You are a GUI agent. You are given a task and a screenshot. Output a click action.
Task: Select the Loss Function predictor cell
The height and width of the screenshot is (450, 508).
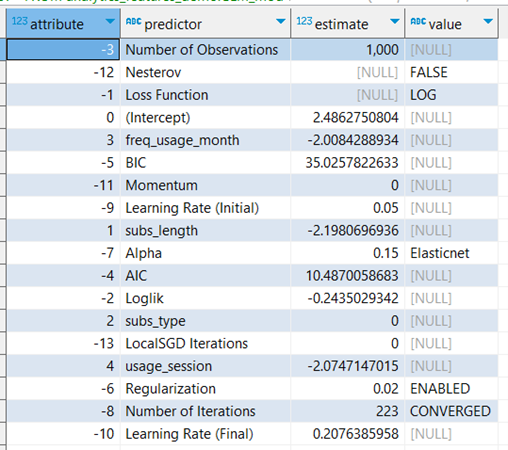[x=205, y=95]
